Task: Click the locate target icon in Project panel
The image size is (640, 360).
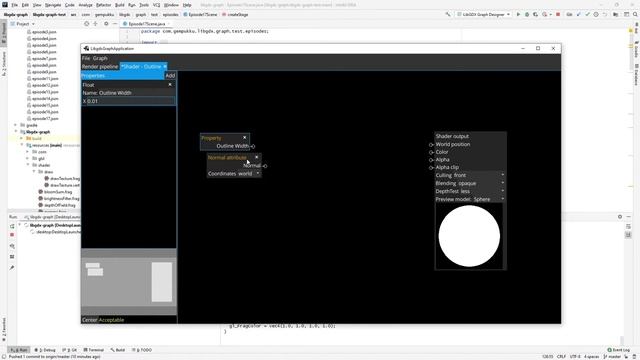Action: click(87, 24)
